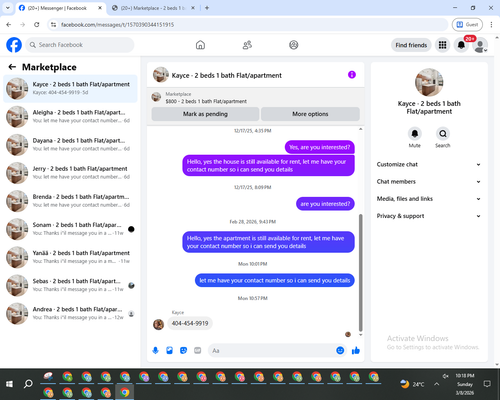
Task: Click More options button
Action: click(310, 114)
